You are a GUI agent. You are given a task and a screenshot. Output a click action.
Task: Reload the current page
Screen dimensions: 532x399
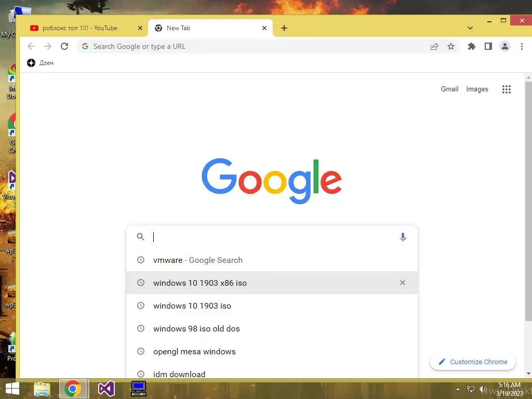pos(64,46)
